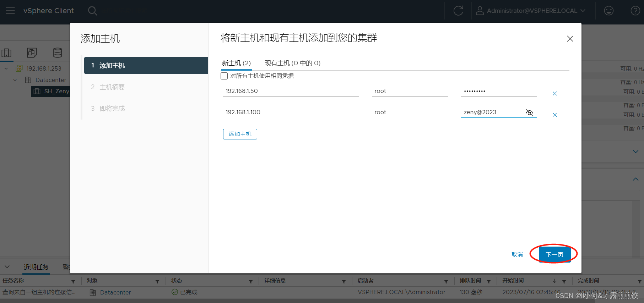Filter the 完成时间 column
The height and width of the screenshot is (303, 644).
pyautogui.click(x=639, y=281)
